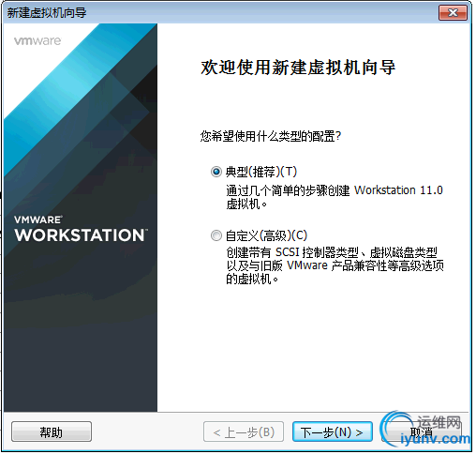
Task: Click the VMWARE WORKSTATION banner logo
Action: click(x=81, y=229)
